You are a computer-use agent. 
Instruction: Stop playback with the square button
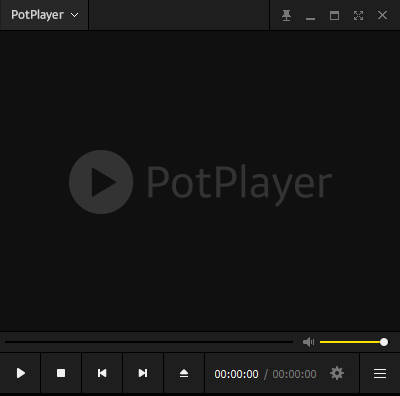pyautogui.click(x=61, y=373)
